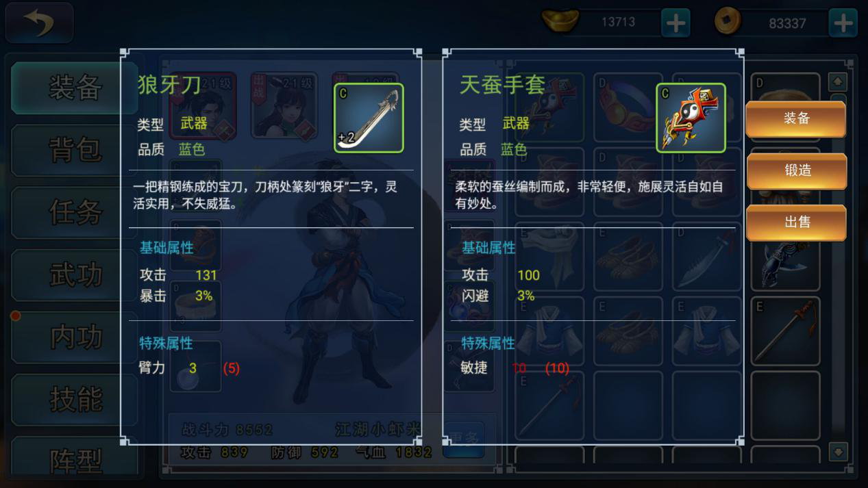Switch to the 武功 martial arts tab

point(74,274)
